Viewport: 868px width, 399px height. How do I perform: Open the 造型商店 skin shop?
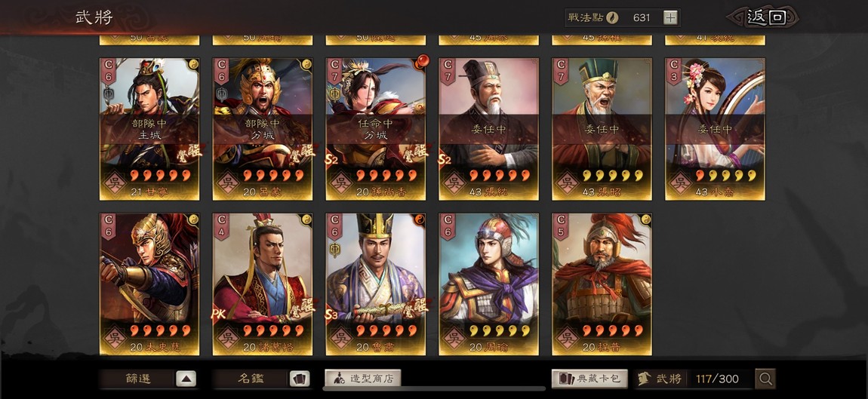[x=362, y=379]
